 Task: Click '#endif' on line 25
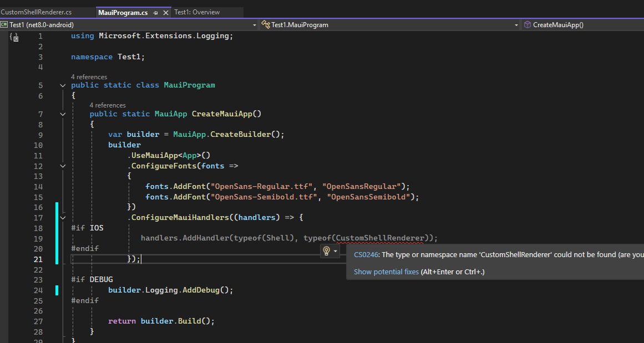[85, 300]
